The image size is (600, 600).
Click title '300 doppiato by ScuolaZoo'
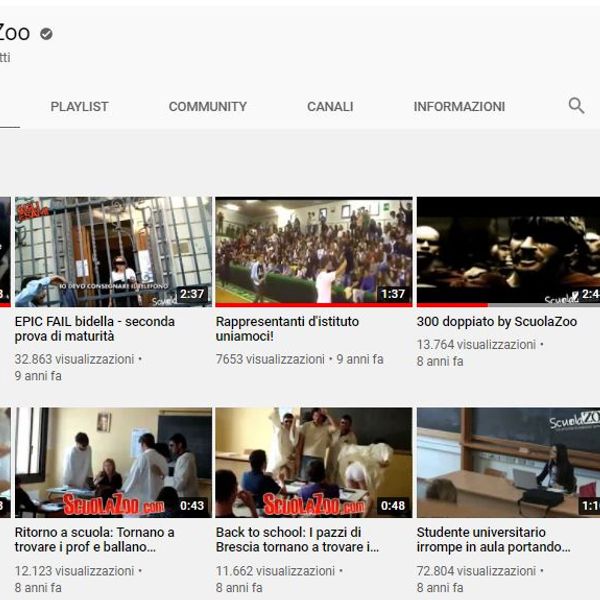497,321
